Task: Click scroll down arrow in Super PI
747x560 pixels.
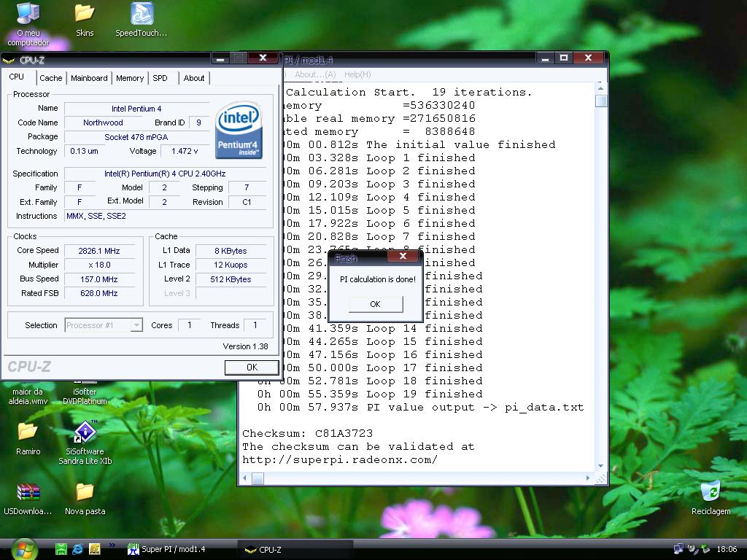Action: click(x=601, y=466)
